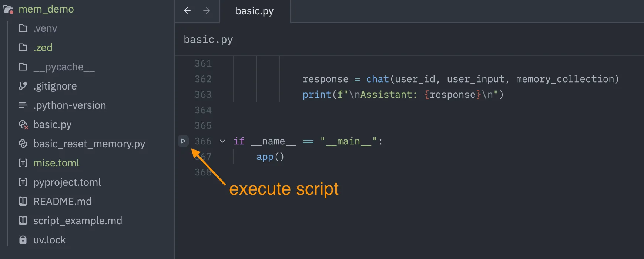Open script_example.md file
This screenshot has width=644, height=259.
(78, 221)
